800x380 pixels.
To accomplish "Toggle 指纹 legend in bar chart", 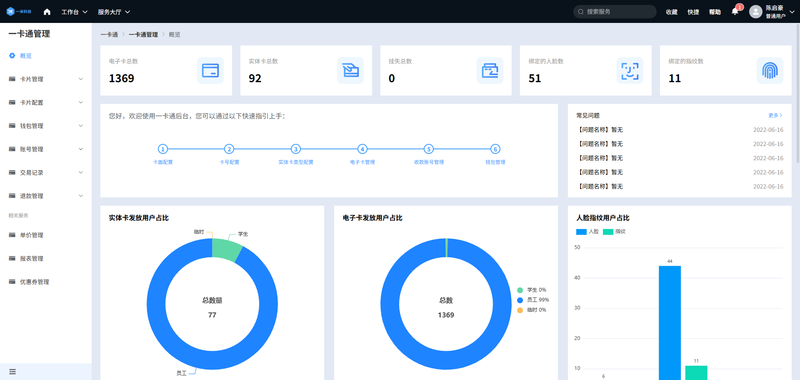I will [x=614, y=232].
